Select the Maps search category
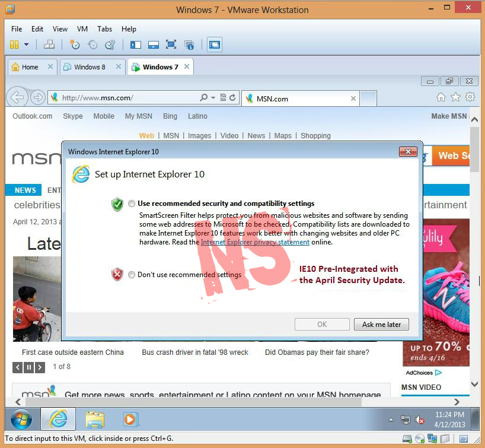 (x=283, y=136)
